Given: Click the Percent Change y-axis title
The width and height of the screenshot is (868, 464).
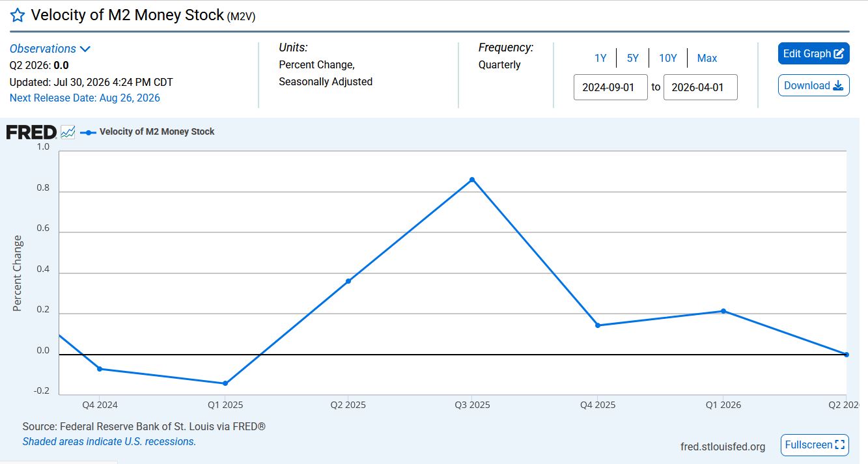Looking at the screenshot, I should pos(18,273).
